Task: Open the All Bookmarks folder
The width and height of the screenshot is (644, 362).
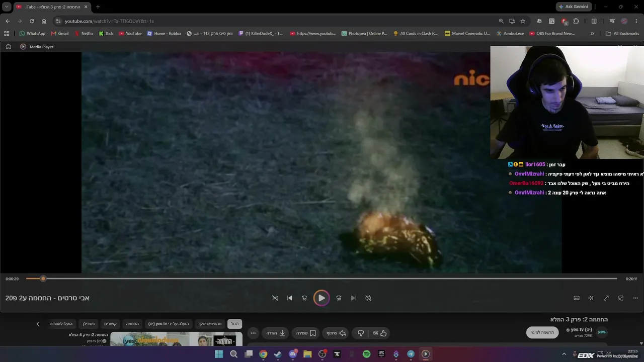Action: pyautogui.click(x=622, y=34)
